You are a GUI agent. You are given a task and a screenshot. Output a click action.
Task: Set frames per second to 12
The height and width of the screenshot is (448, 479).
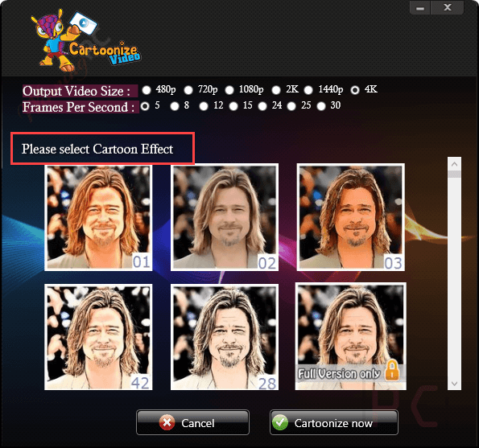(x=204, y=106)
